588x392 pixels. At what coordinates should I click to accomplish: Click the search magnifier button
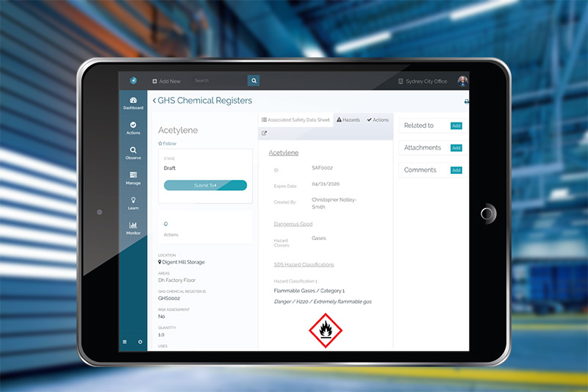(x=254, y=81)
